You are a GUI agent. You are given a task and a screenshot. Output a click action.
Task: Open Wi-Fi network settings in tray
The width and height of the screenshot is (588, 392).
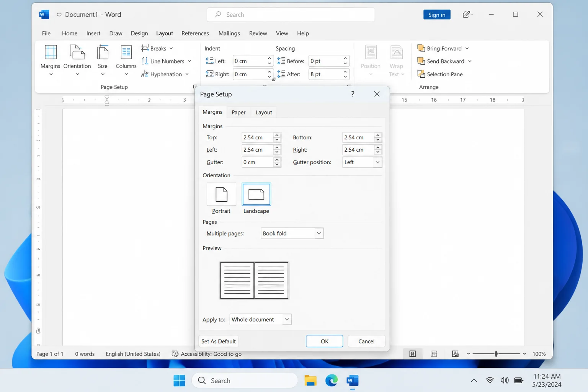tap(490, 381)
